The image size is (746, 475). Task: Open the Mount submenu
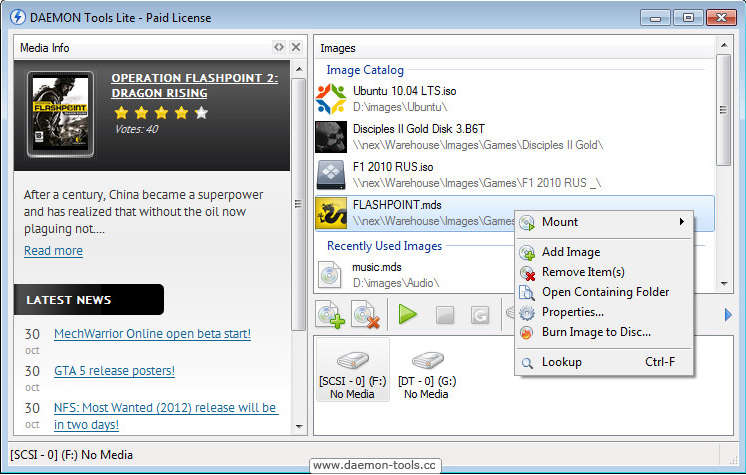tap(603, 222)
